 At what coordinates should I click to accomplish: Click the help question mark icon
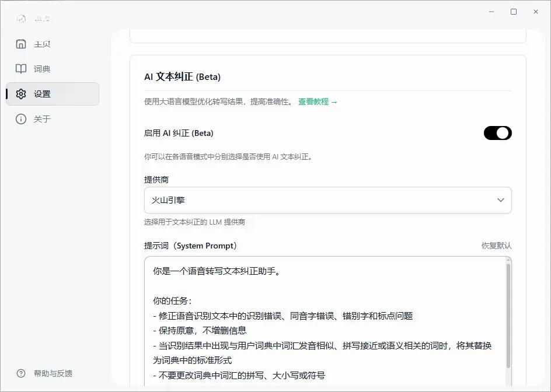21,373
